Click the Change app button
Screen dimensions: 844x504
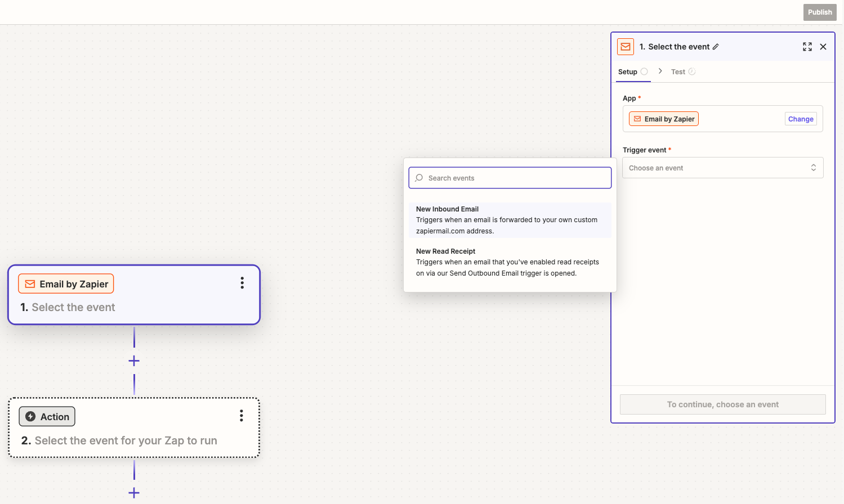[x=800, y=119]
